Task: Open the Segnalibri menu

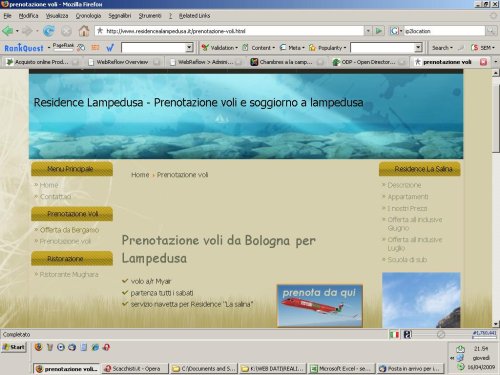Action: (120, 16)
